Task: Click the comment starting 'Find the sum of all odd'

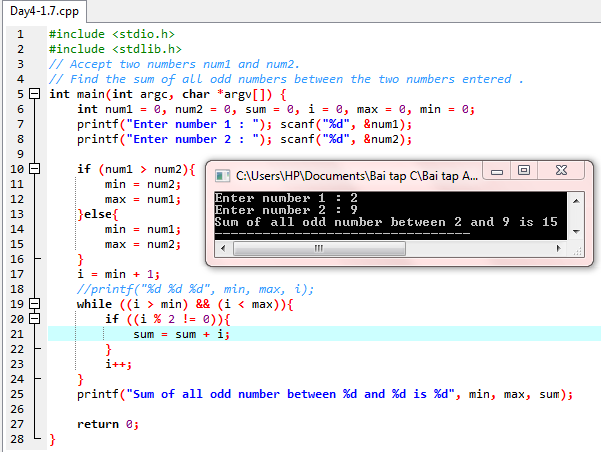Action: pos(286,79)
